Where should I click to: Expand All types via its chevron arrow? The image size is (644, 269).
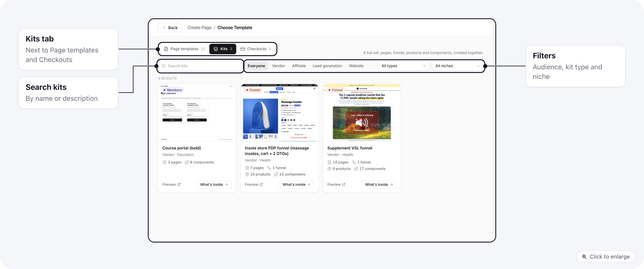coord(424,66)
